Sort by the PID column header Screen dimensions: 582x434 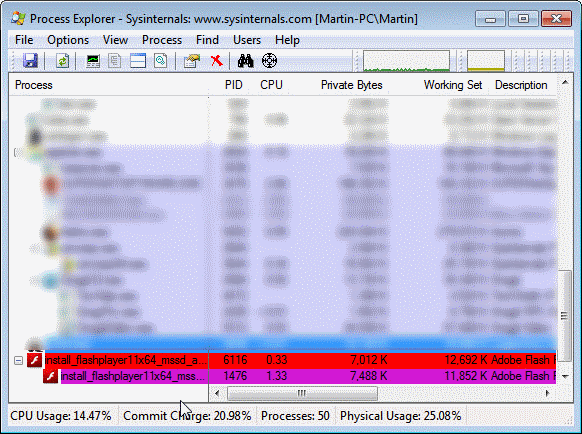[233, 85]
